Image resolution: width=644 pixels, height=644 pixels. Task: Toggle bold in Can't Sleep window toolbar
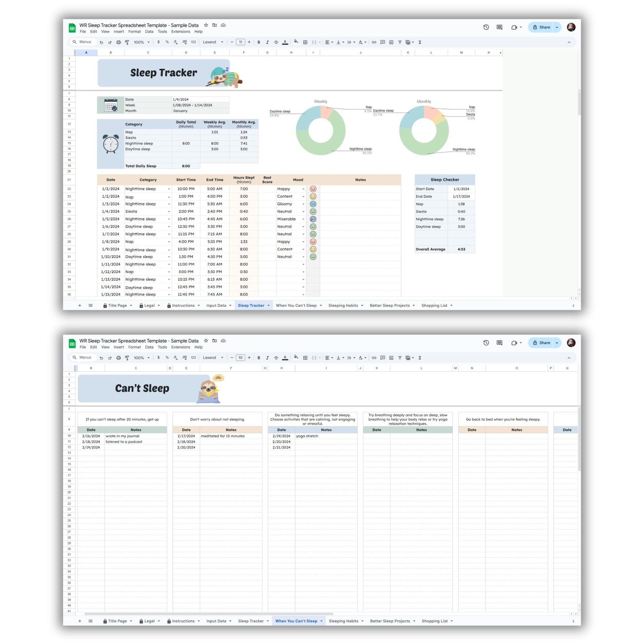(x=259, y=358)
